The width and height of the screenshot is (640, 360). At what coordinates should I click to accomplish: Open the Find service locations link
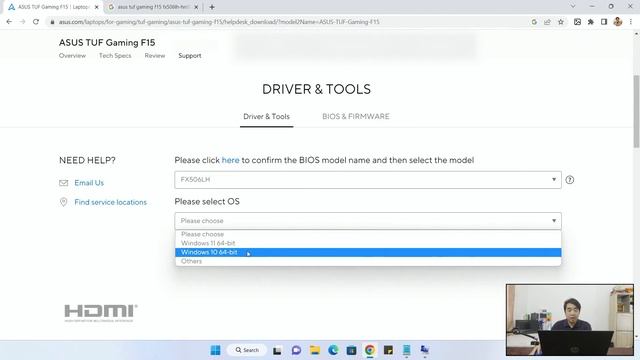coord(111,202)
